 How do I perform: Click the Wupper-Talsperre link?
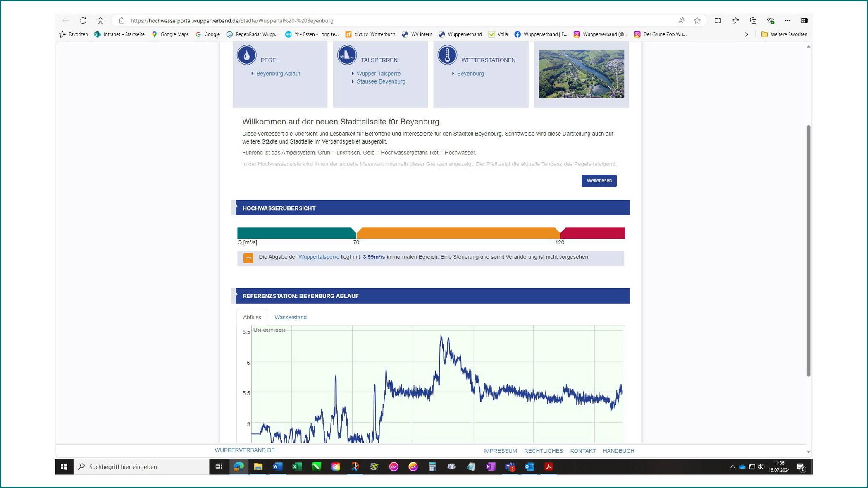[x=378, y=74]
